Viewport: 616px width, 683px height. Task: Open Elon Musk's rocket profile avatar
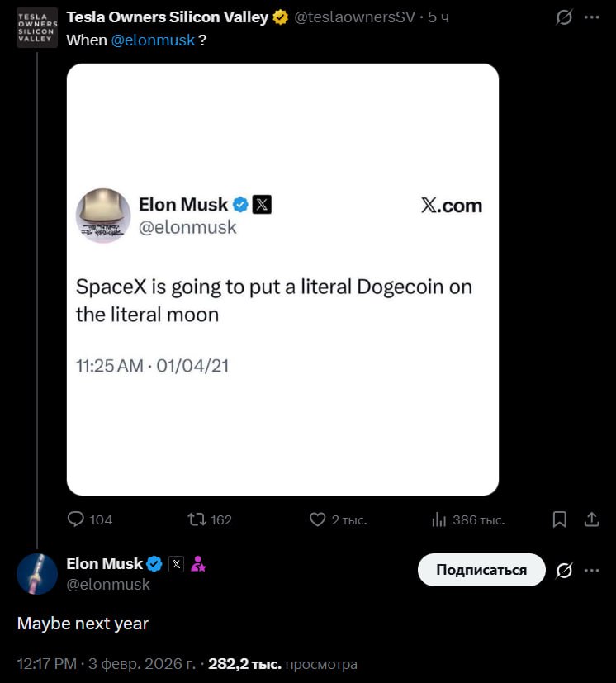pyautogui.click(x=37, y=574)
